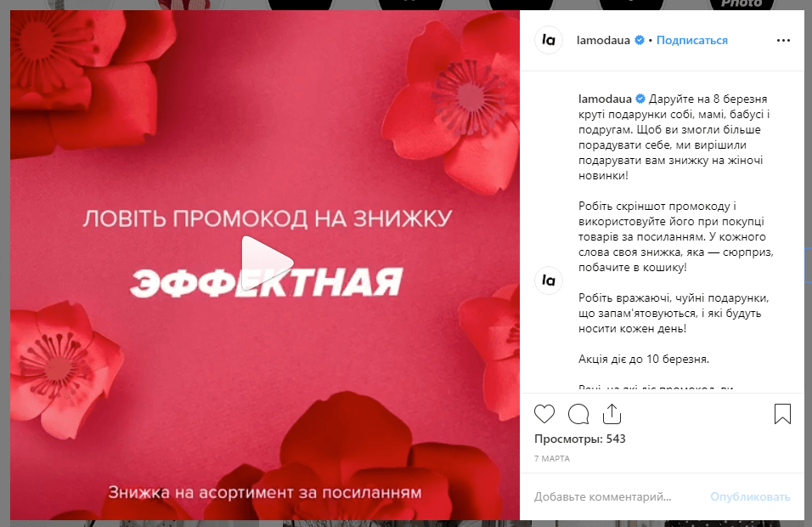Click the Photo story circle behind overlay

pyautogui.click(x=742, y=4)
